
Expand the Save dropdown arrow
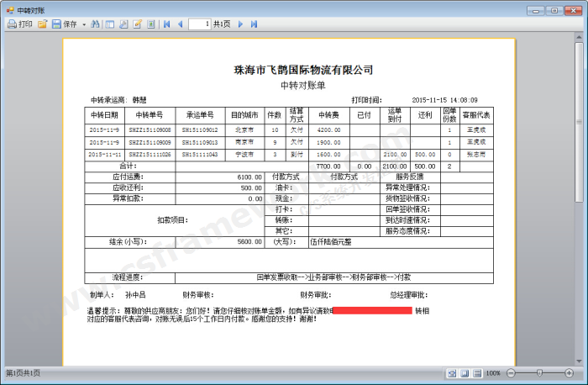(84, 24)
